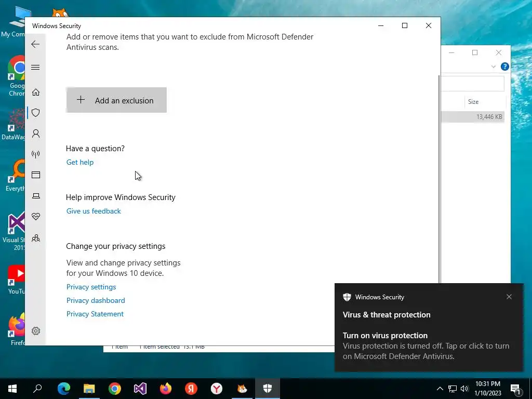Open the Family options icon
This screenshot has width=532, height=399.
(x=36, y=238)
